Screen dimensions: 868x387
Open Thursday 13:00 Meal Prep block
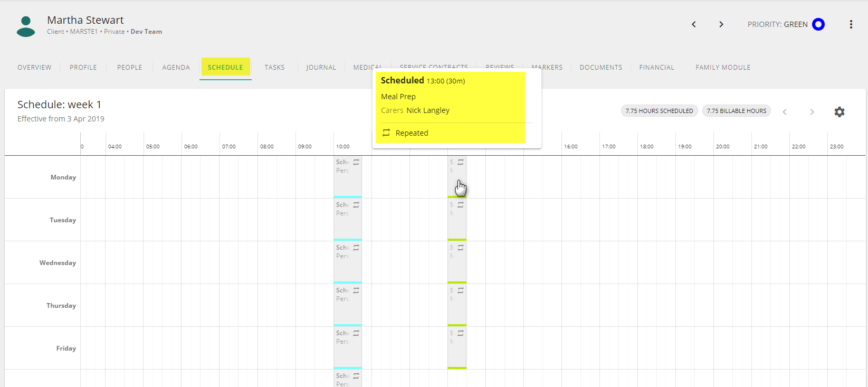click(457, 305)
